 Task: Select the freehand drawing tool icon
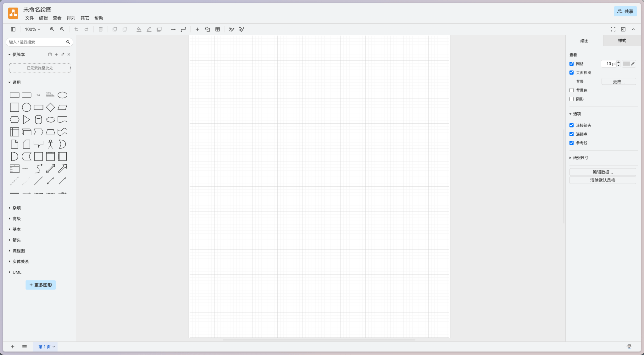tap(232, 29)
